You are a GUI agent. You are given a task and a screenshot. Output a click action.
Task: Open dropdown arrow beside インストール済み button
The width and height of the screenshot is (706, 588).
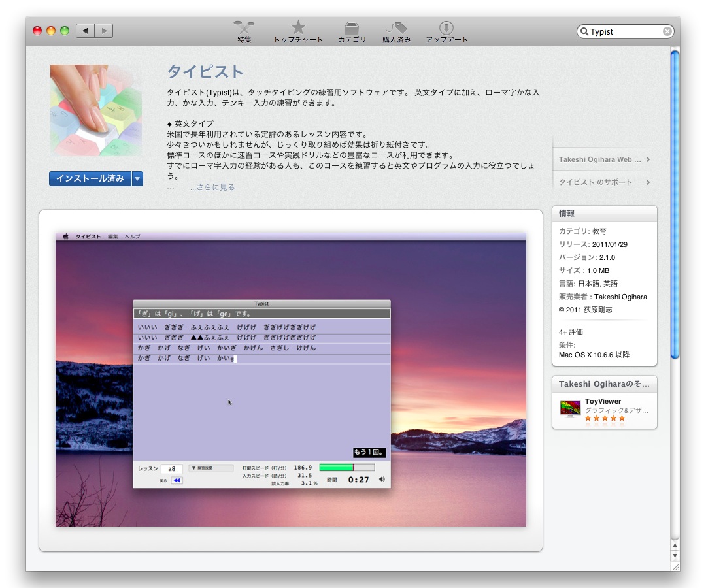[137, 178]
